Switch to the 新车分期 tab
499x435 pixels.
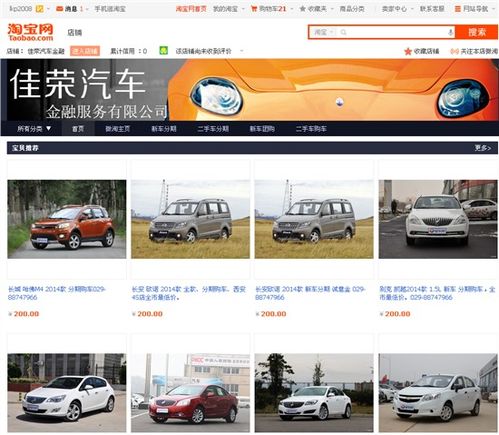(164, 129)
